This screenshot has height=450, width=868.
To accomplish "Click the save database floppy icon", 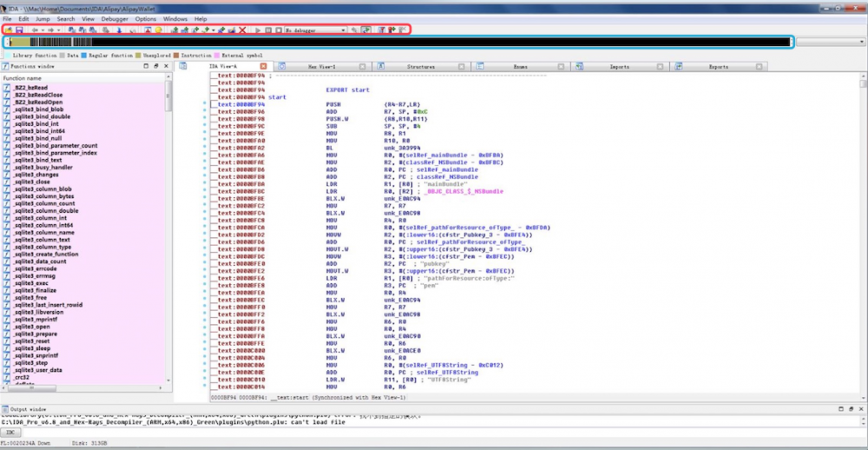I will tap(18, 30).
